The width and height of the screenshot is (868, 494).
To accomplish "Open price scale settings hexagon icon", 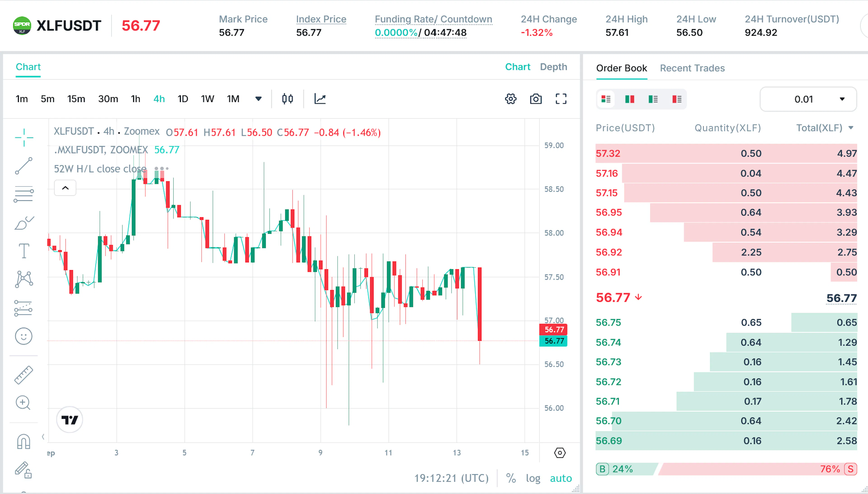I will [560, 453].
